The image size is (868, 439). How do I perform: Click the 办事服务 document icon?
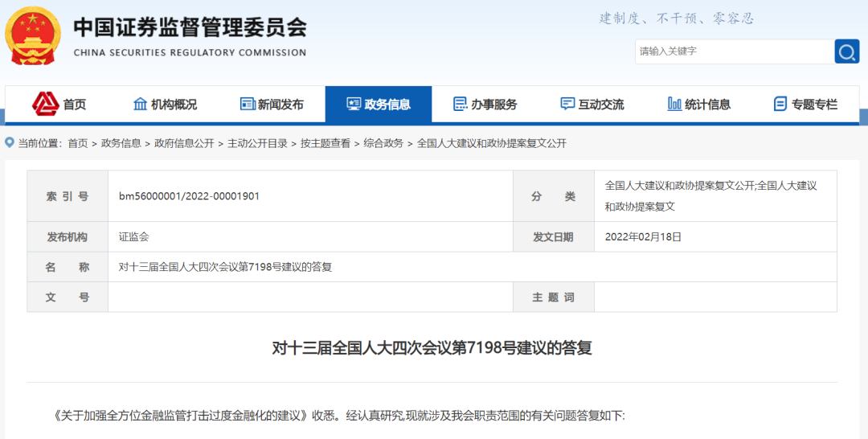pyautogui.click(x=460, y=104)
